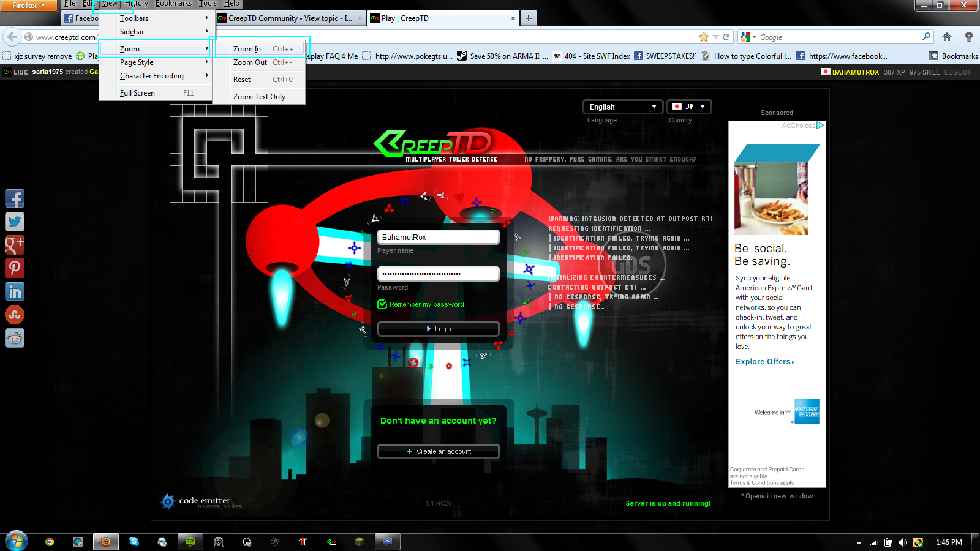Open Minecraft from the taskbar
Image resolution: width=980 pixels, height=551 pixels.
tap(360, 542)
